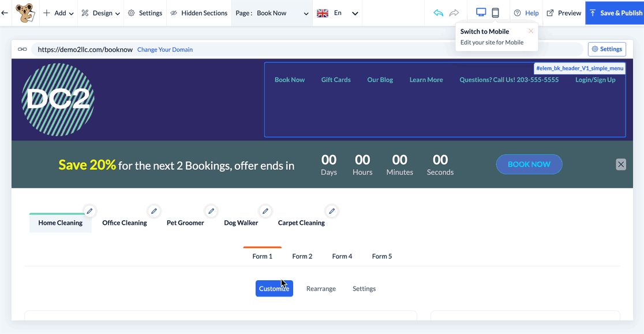
Task: Click Our Blog menu item
Action: 380,80
